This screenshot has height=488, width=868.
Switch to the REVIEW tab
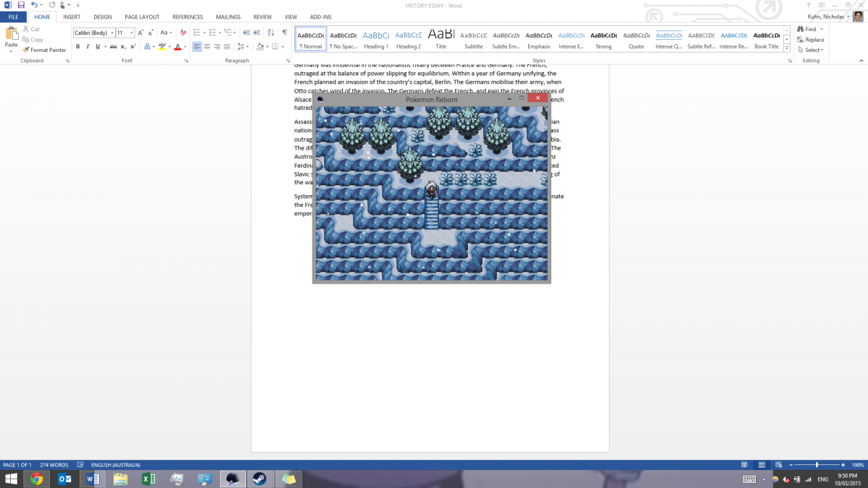click(263, 17)
